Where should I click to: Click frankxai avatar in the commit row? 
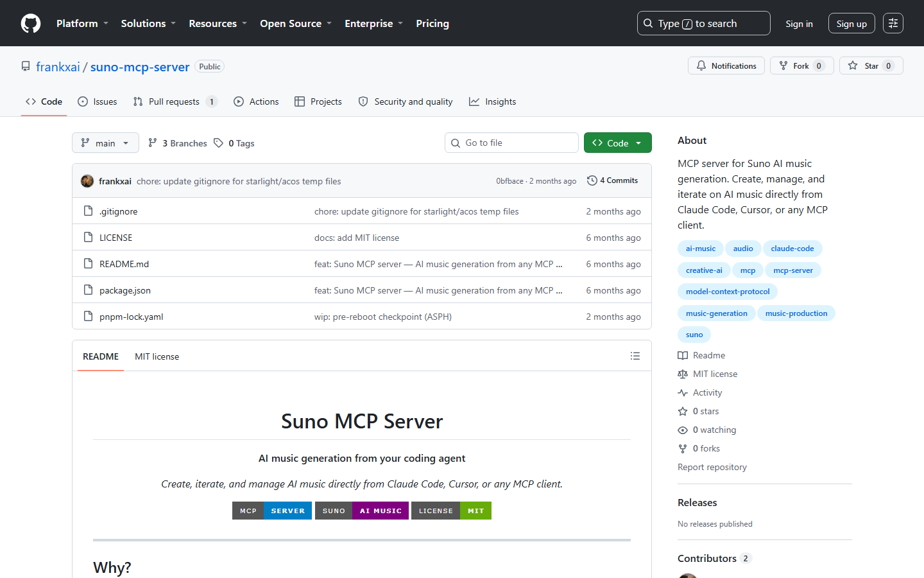[87, 181]
